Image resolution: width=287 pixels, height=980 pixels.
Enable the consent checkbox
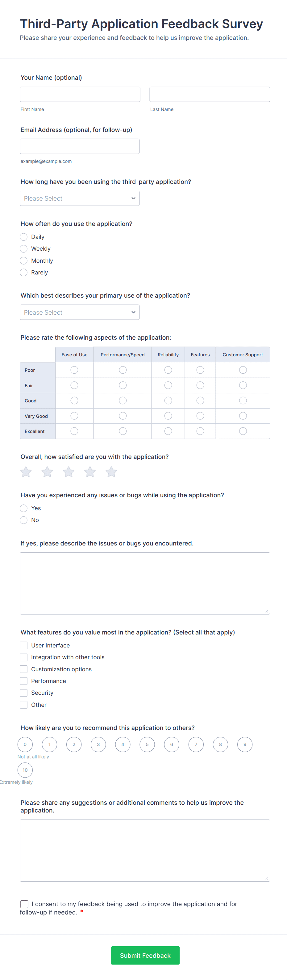pyautogui.click(x=24, y=904)
